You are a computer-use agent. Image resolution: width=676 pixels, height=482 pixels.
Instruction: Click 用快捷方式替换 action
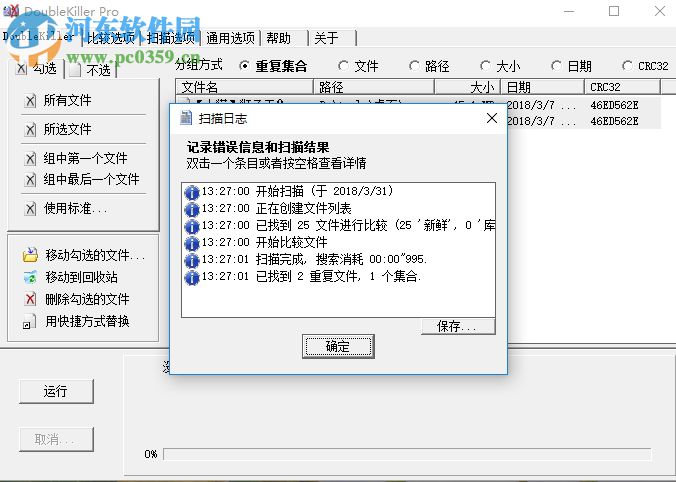click(87, 321)
